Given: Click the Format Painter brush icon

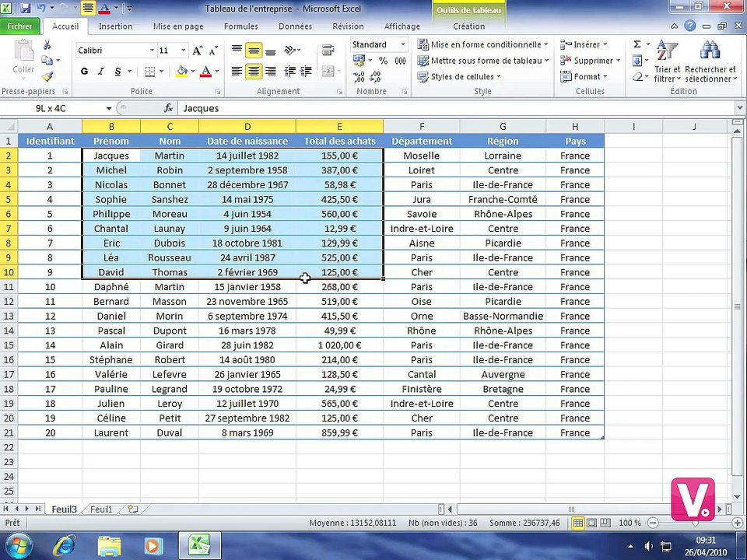Looking at the screenshot, I should pyautogui.click(x=47, y=76).
